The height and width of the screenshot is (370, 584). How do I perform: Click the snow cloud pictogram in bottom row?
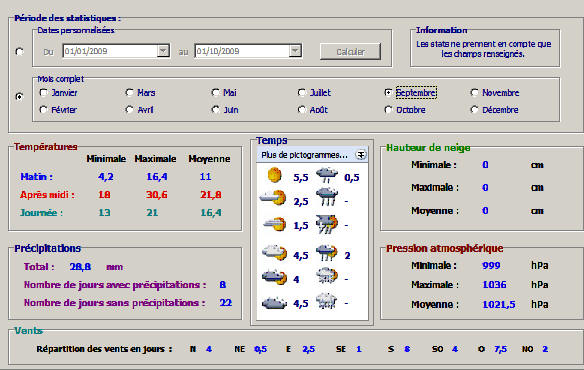click(x=326, y=301)
